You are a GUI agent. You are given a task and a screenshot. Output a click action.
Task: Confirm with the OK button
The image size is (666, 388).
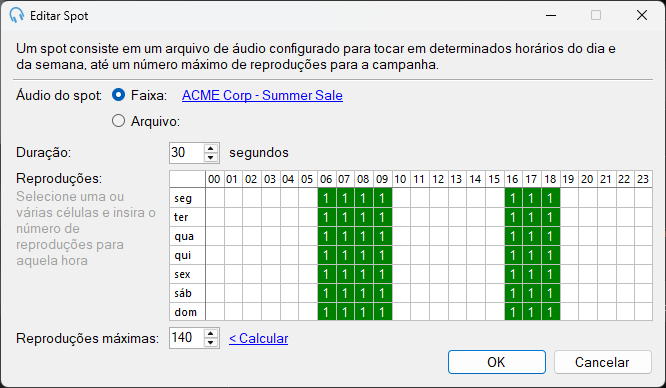(x=497, y=362)
